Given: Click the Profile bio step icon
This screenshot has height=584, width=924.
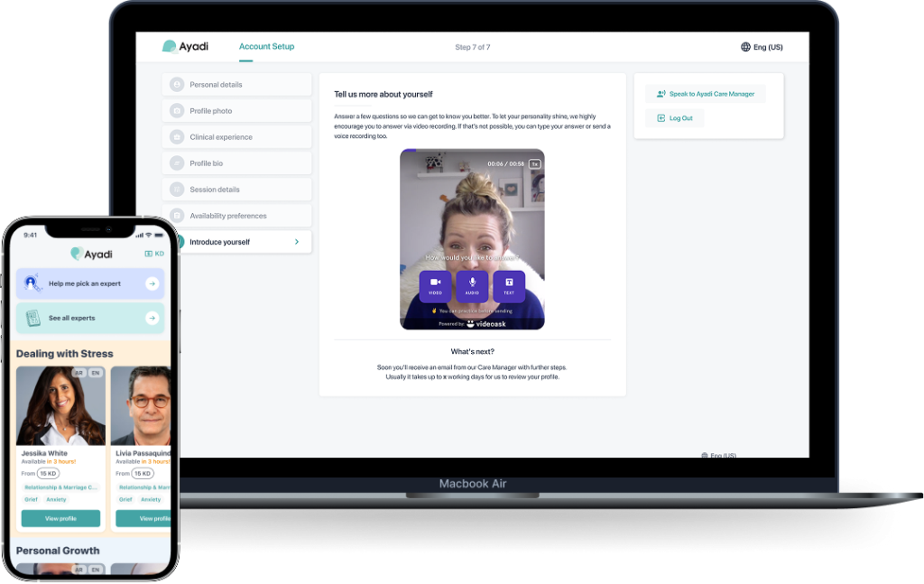Looking at the screenshot, I should click(x=177, y=163).
